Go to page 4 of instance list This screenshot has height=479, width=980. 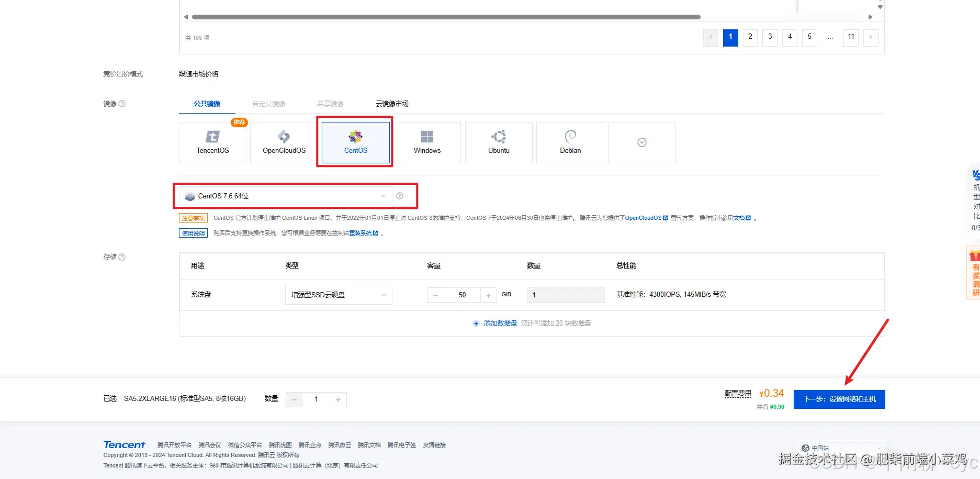pos(790,37)
